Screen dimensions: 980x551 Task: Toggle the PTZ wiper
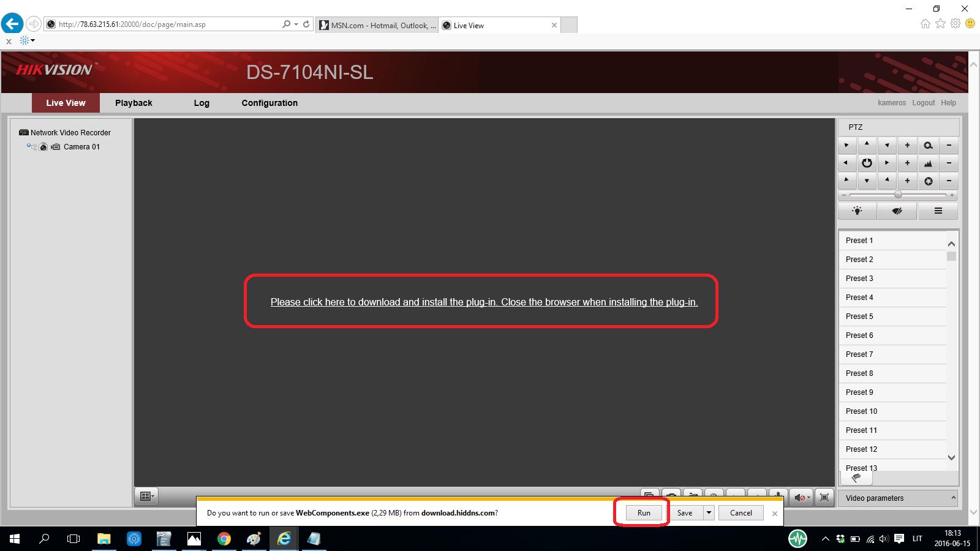coord(897,211)
